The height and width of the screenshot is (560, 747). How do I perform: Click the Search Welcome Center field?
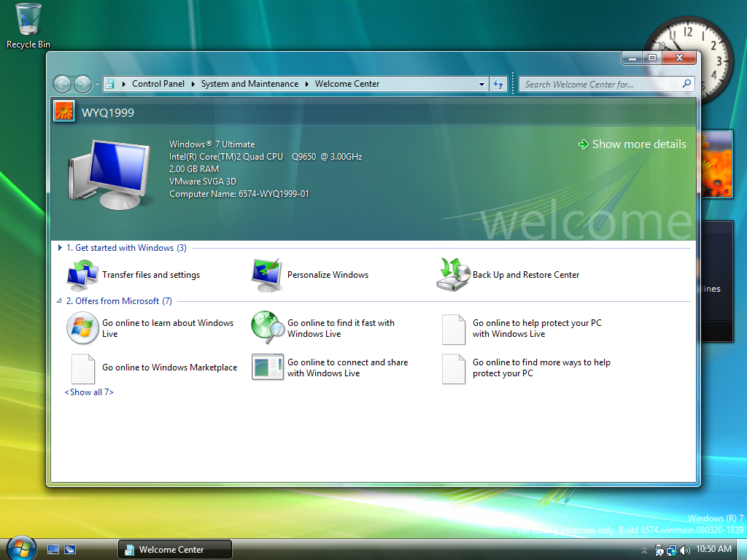point(601,85)
